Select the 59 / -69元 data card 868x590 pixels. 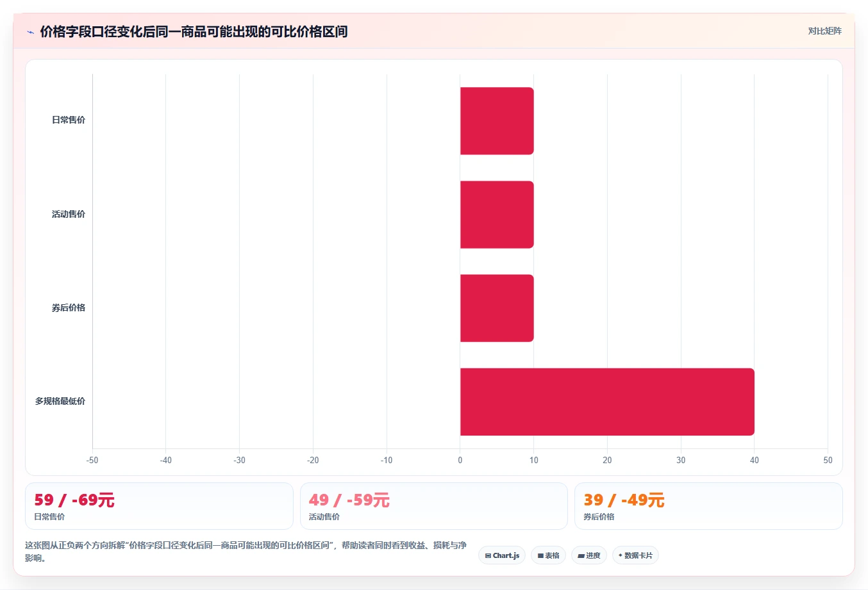159,506
